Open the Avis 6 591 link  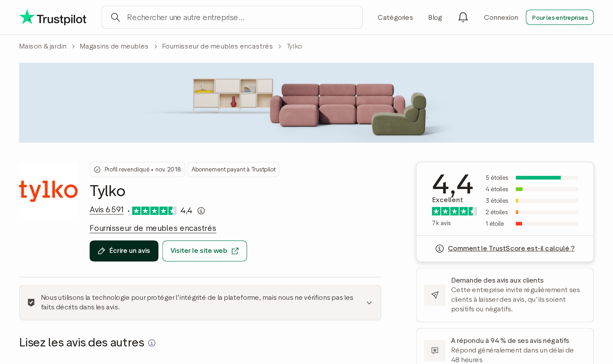click(107, 210)
